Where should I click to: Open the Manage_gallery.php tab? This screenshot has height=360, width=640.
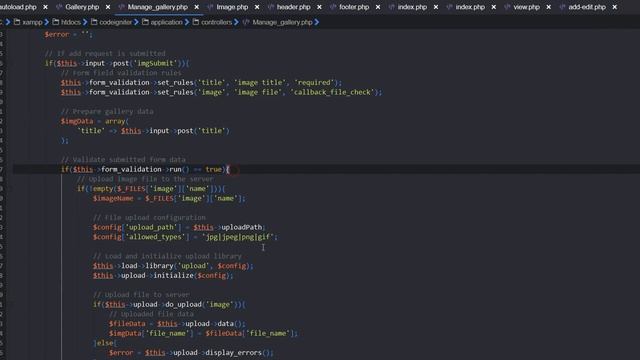tap(158, 7)
